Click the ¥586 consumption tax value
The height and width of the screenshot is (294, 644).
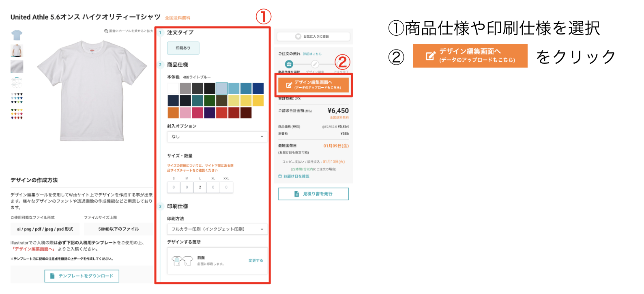[x=345, y=134]
